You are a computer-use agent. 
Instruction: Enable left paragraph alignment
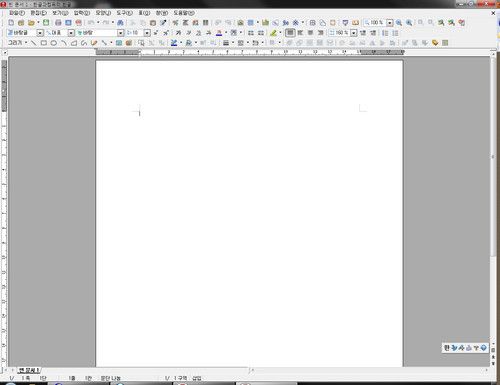300,33
